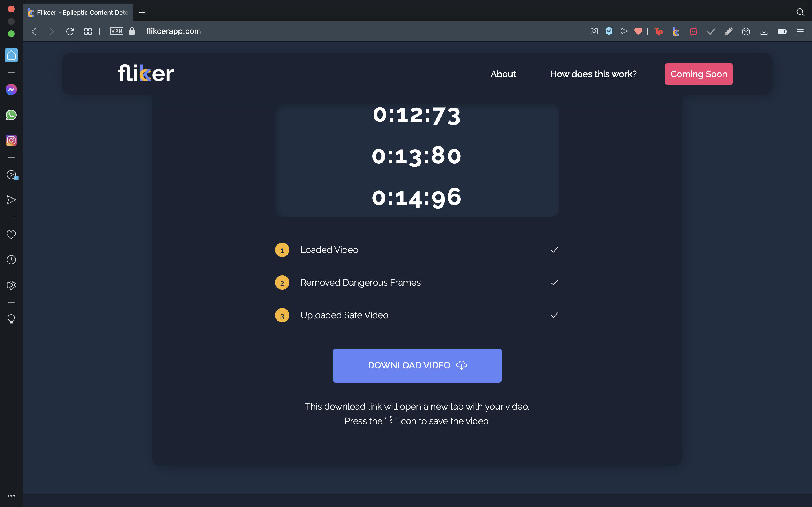The height and width of the screenshot is (507, 812).
Task: Open the downloads toolbar icon
Action: (x=764, y=32)
